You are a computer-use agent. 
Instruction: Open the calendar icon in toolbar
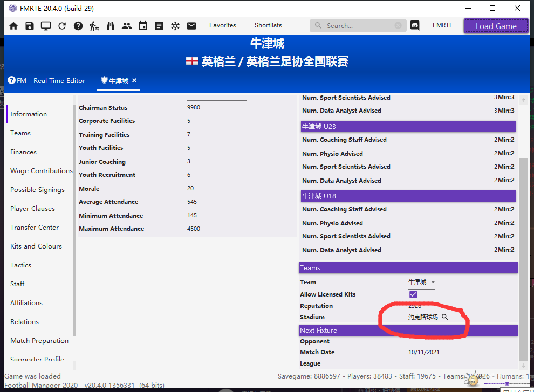[143, 26]
